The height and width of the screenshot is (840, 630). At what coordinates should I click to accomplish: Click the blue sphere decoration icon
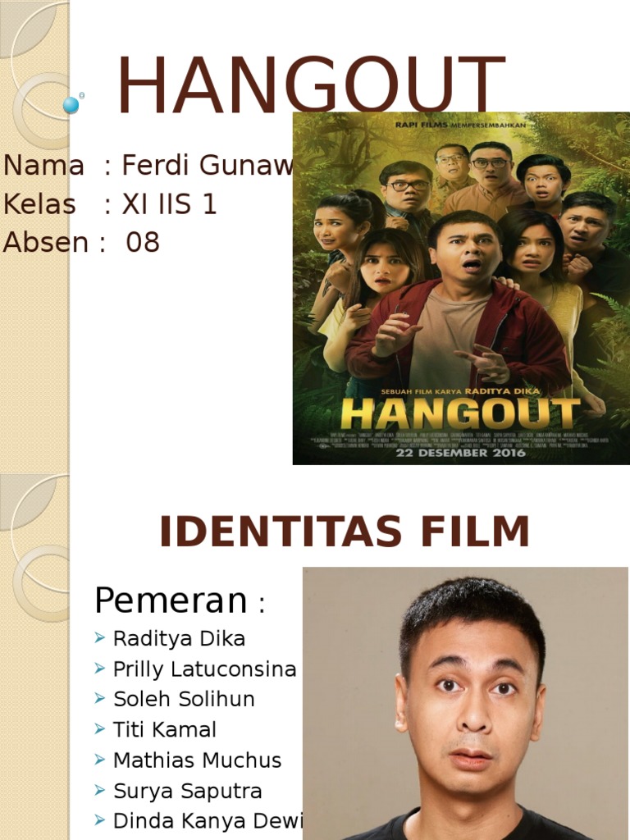[71, 105]
